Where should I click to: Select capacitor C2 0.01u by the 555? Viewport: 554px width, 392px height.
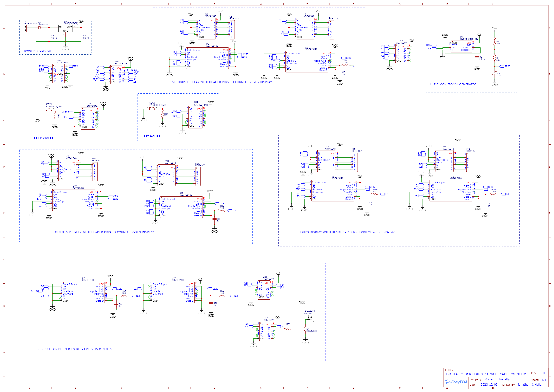[x=477, y=57]
